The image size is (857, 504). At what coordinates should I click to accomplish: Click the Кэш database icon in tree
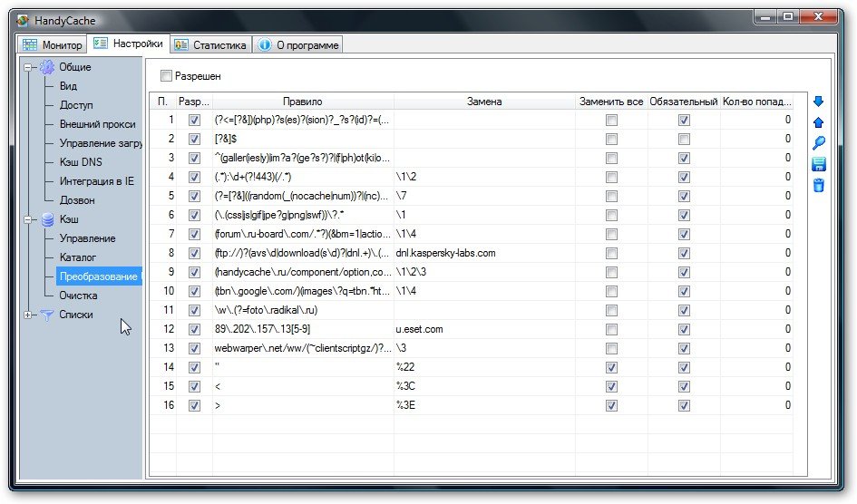point(48,219)
